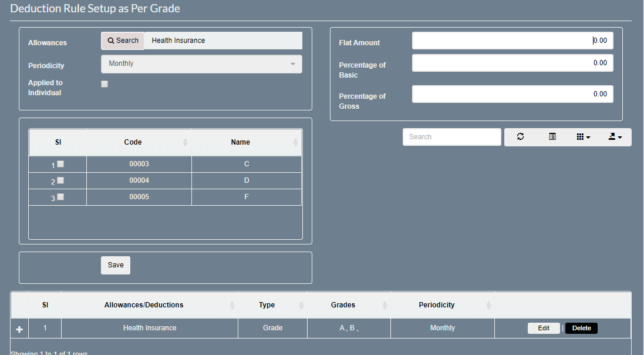The image size is (644, 355).
Task: Click inside the table Search field
Action: click(x=451, y=136)
